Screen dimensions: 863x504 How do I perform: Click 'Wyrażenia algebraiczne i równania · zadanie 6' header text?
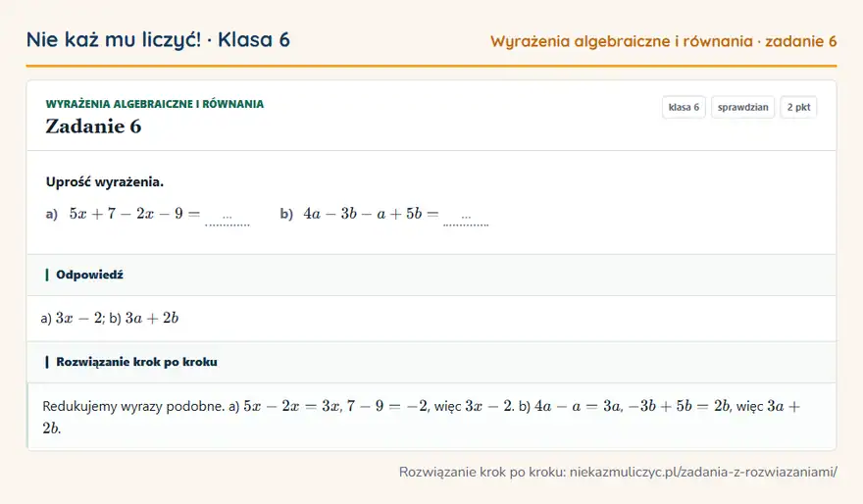pyautogui.click(x=663, y=41)
